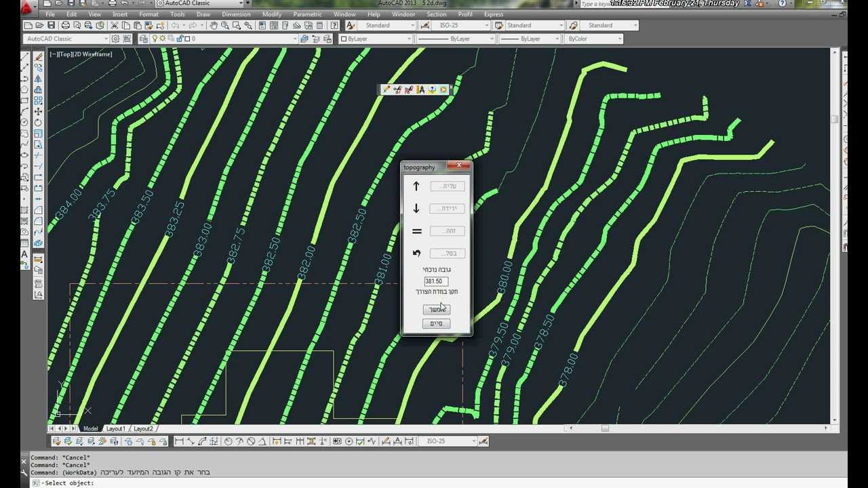Viewport: 868px width, 488px height.
Task: Click the bottom finish button in topography dialog
Action: pyautogui.click(x=436, y=324)
